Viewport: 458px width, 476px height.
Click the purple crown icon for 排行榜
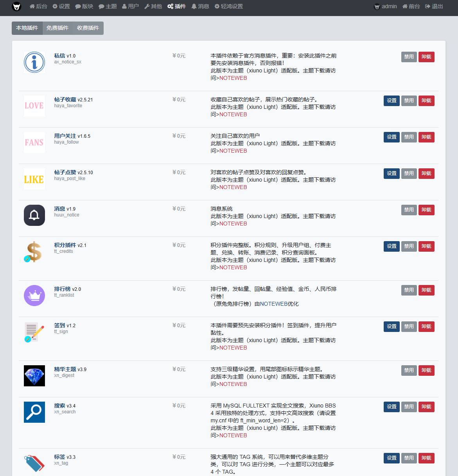click(x=34, y=296)
